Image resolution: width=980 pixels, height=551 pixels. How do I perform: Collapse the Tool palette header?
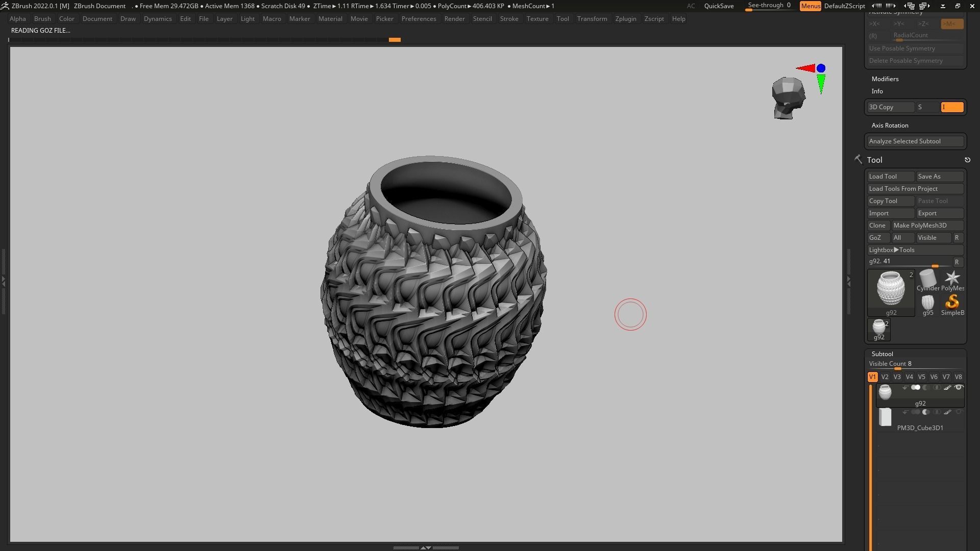click(874, 160)
